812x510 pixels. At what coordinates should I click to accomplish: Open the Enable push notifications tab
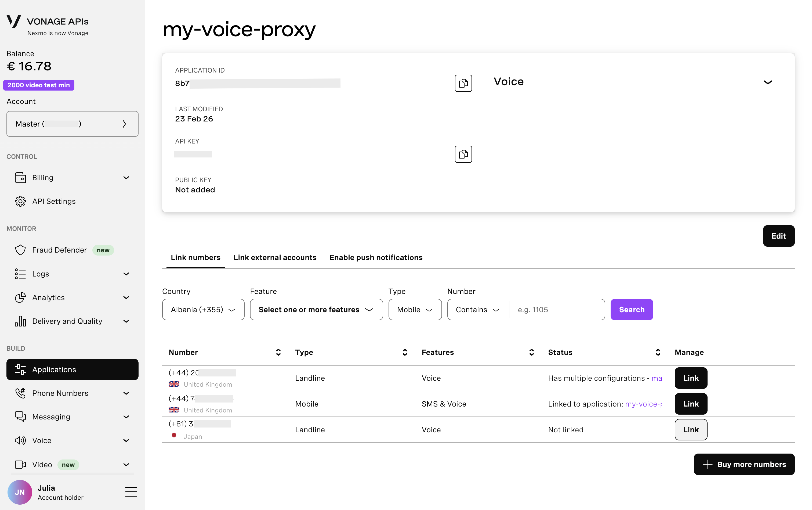[376, 257]
